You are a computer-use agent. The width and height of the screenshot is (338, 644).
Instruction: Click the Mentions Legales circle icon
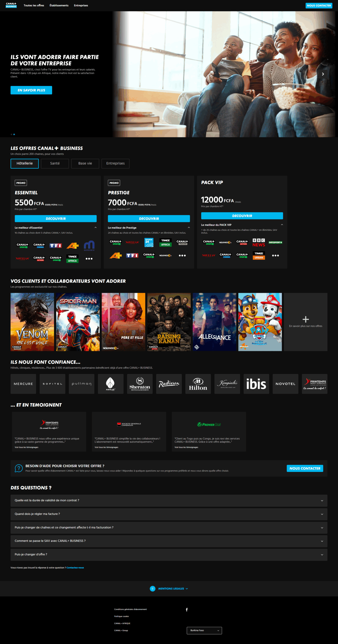(x=152, y=589)
